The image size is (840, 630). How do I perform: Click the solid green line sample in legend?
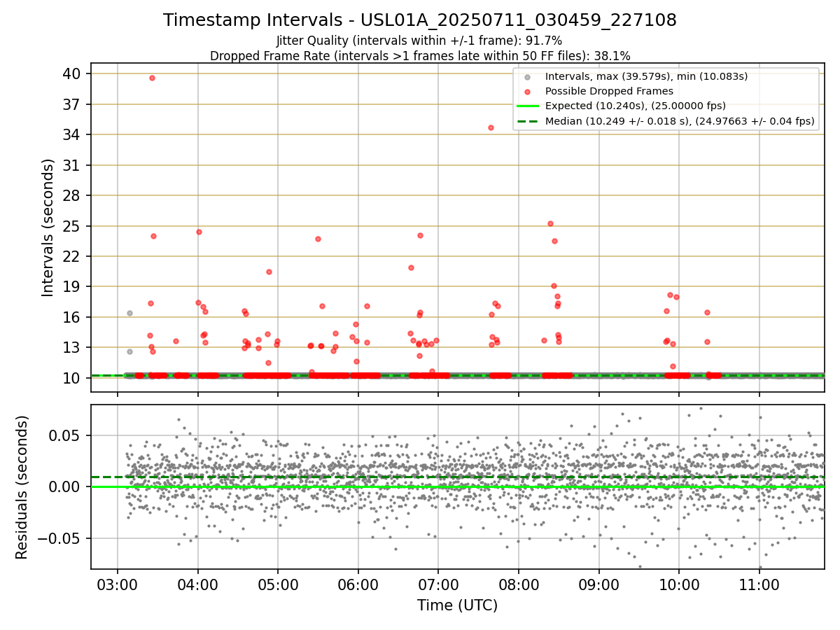[x=528, y=106]
